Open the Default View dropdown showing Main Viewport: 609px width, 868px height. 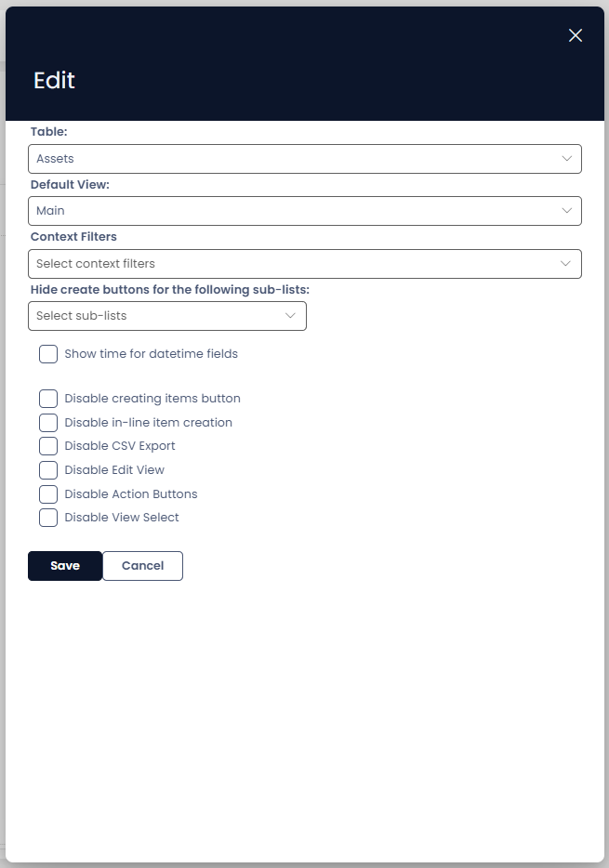tap(304, 211)
